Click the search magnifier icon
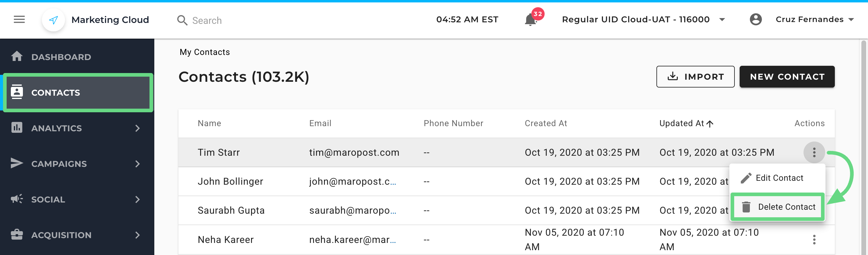This screenshot has height=255, width=868. click(182, 20)
